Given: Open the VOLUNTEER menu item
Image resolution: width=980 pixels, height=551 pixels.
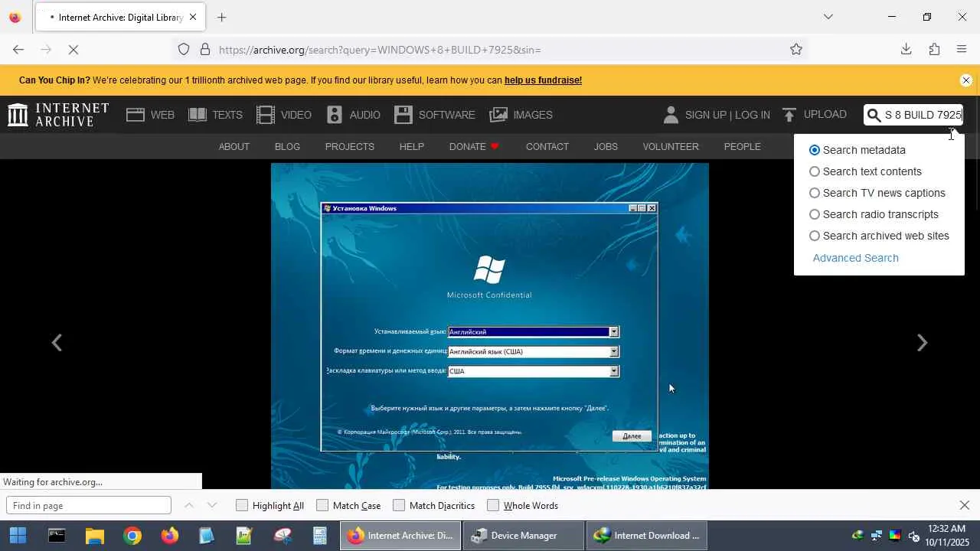Looking at the screenshot, I should 671,146.
